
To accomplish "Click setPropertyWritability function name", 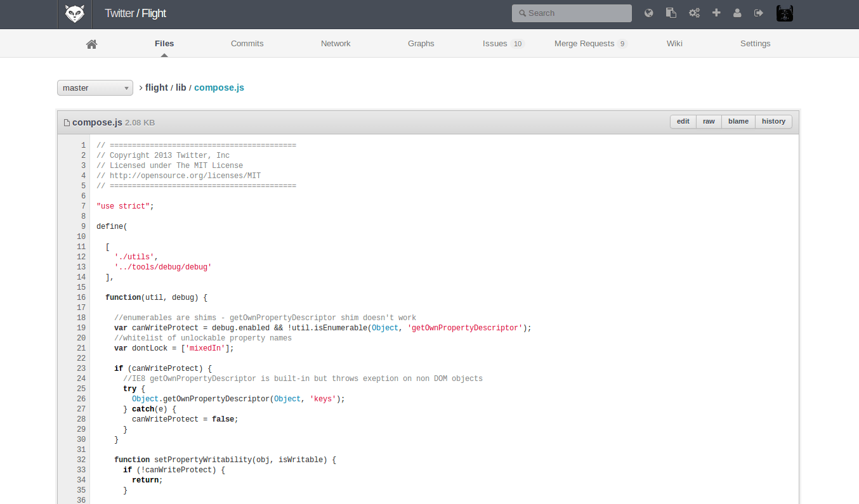I will [203, 460].
